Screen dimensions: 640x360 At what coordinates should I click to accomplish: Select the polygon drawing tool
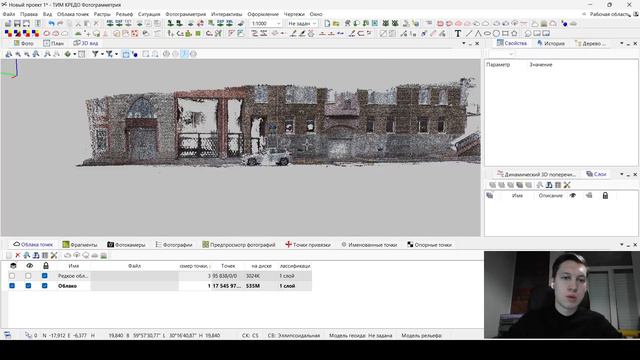514,33
